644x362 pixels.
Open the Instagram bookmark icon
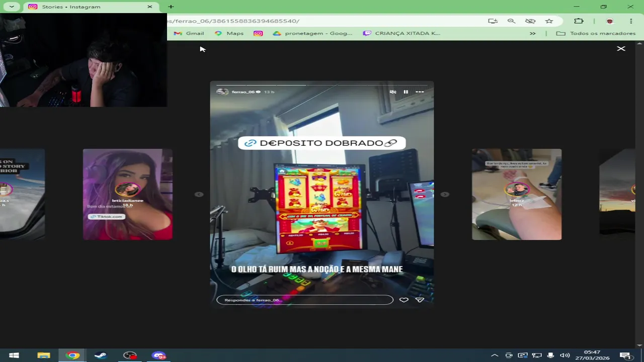[258, 33]
